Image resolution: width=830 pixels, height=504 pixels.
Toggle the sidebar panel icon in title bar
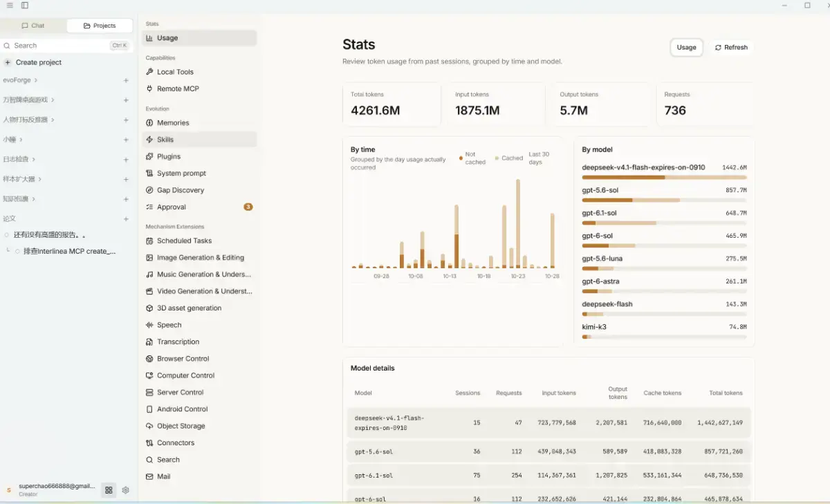(25, 6)
